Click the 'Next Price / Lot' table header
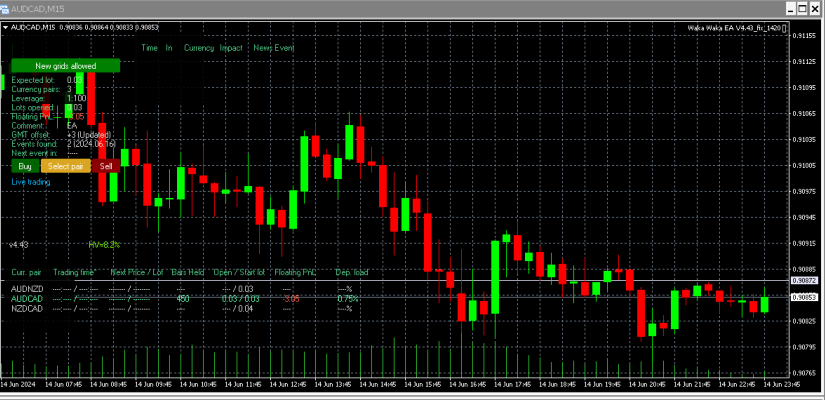Image resolution: width=825 pixels, height=400 pixels. (137, 273)
